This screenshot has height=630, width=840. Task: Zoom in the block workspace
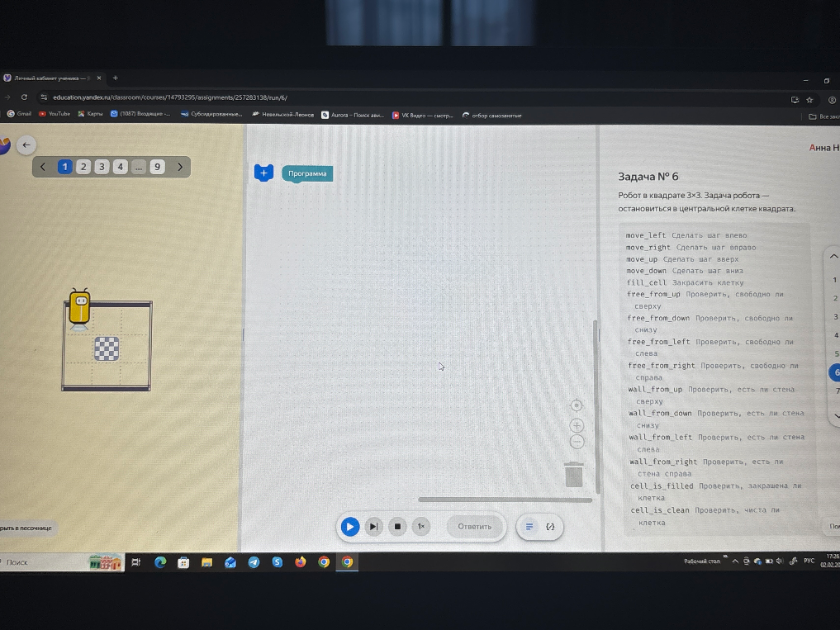(x=577, y=426)
